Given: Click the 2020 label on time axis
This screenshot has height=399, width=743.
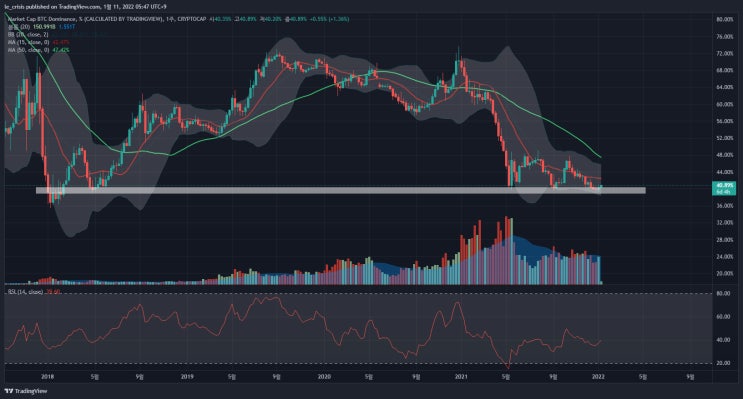Looking at the screenshot, I should tap(324, 377).
